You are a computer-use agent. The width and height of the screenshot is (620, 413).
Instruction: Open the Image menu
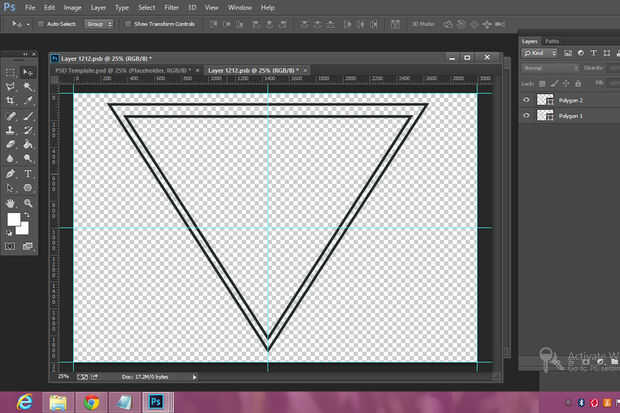pos(72,8)
